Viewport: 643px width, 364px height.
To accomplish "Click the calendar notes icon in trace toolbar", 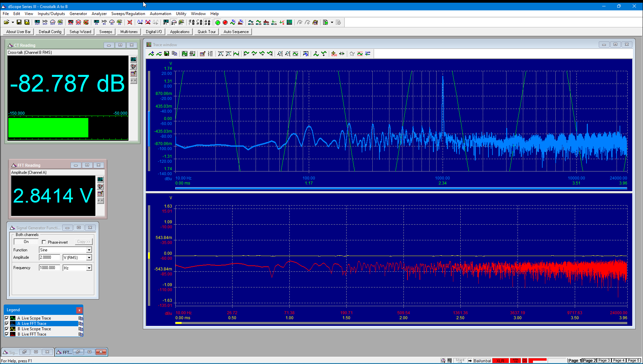I will click(x=202, y=54).
